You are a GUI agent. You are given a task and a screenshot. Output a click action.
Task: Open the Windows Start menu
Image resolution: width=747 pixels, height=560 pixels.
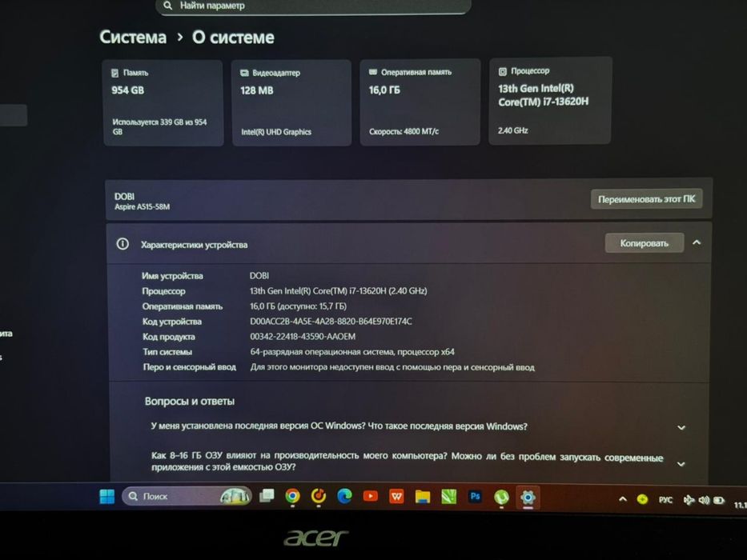107,496
